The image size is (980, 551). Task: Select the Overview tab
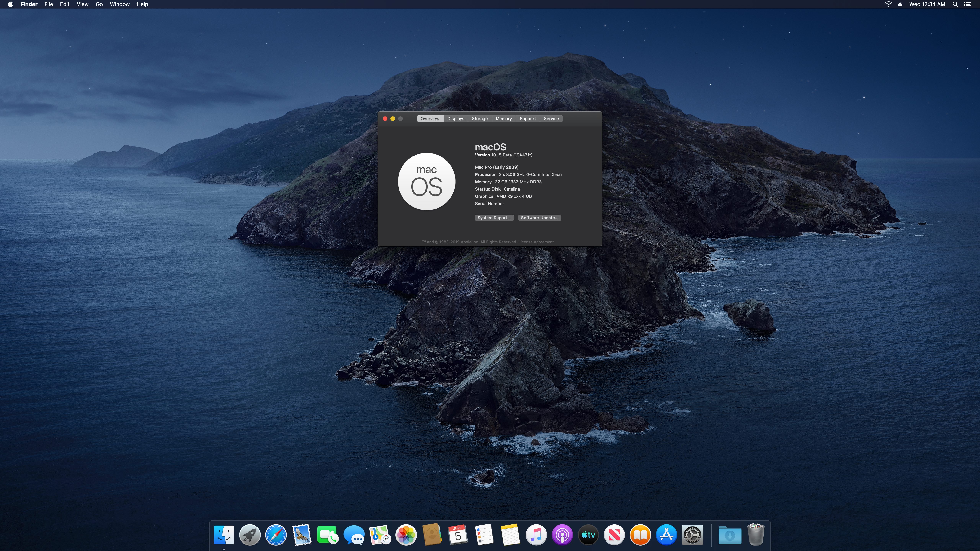coord(430,119)
